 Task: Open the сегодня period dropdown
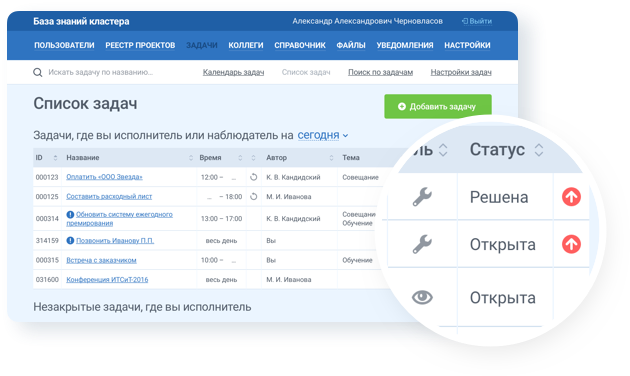tap(323, 135)
